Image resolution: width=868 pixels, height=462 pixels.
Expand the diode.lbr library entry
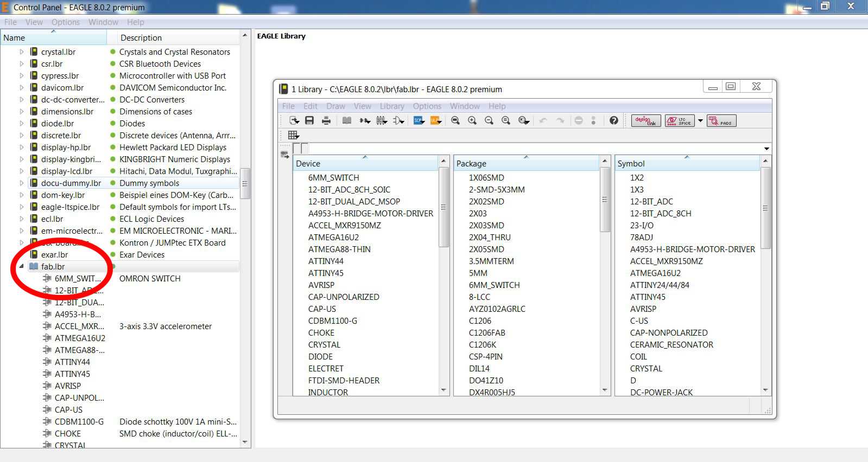tap(22, 124)
